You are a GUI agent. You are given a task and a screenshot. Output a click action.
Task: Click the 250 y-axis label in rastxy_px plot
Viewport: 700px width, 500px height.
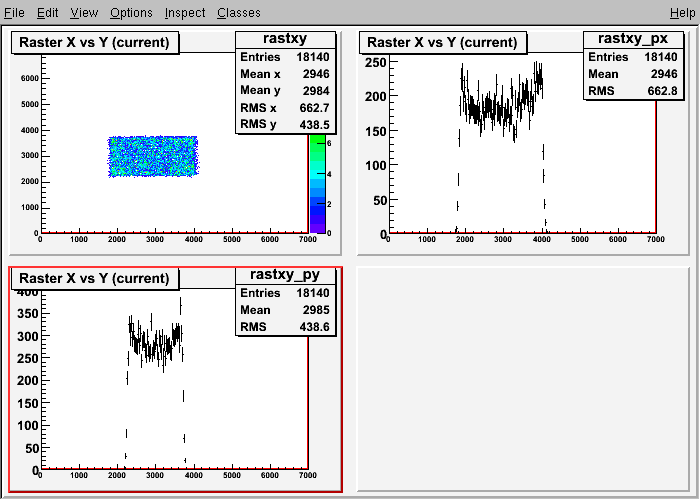376,62
